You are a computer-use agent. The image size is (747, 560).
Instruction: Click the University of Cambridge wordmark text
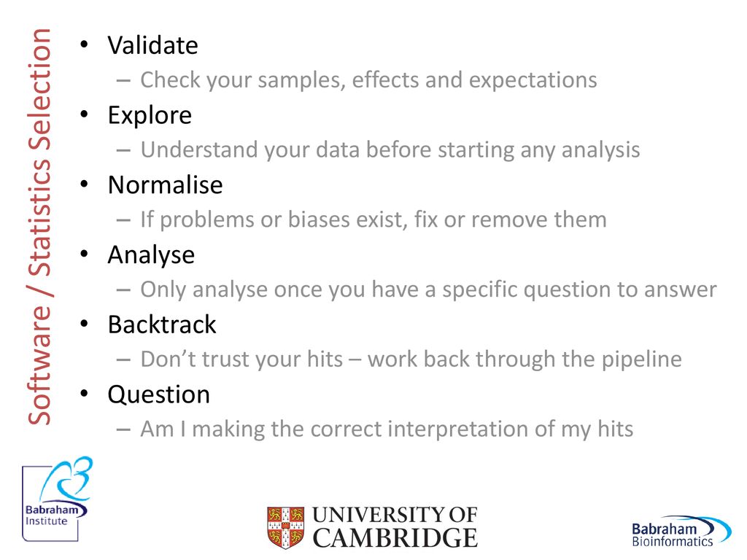tap(395, 526)
